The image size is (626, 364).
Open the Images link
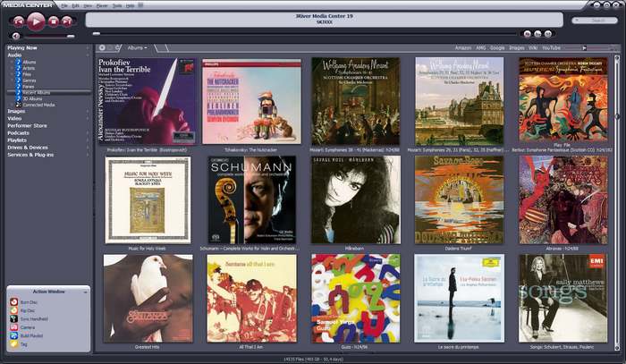pyautogui.click(x=517, y=48)
